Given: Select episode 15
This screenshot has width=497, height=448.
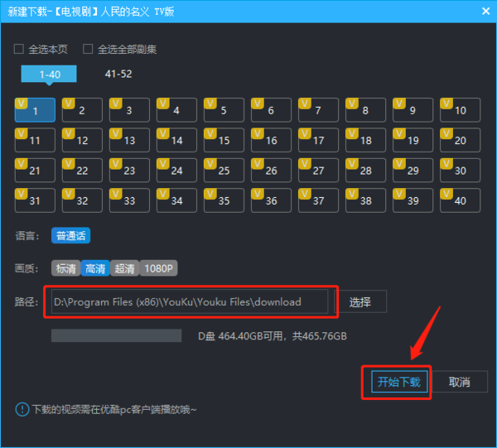Looking at the screenshot, I should [x=224, y=140].
